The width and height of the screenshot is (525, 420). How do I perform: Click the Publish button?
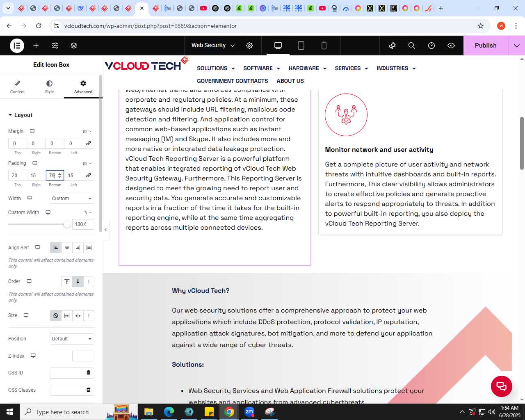click(486, 46)
